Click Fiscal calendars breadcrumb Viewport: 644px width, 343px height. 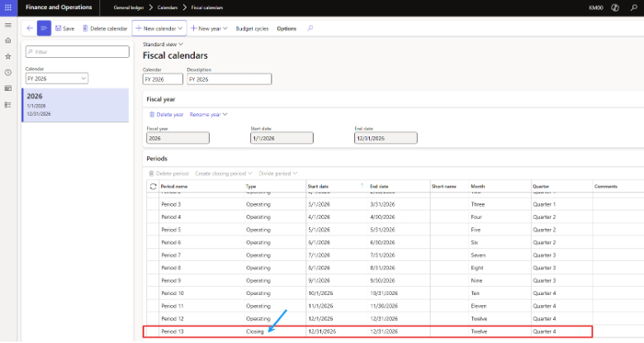click(207, 7)
